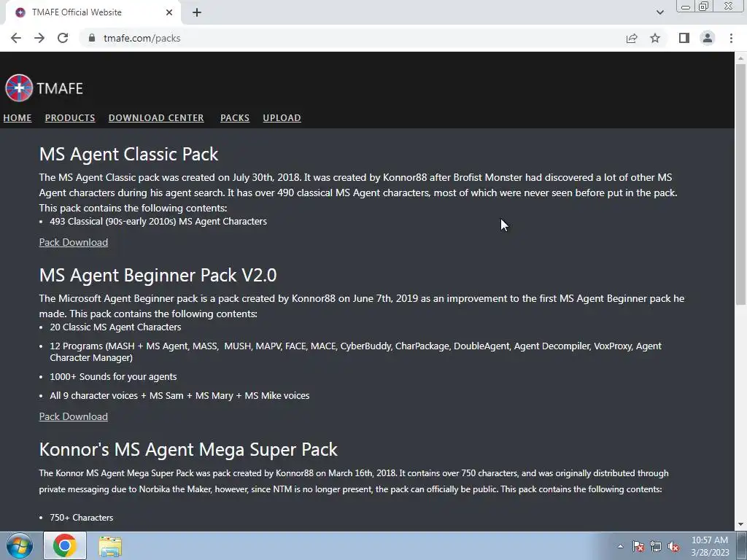
Task: Click the '12 Programs' bullet item
Action: coord(355,352)
